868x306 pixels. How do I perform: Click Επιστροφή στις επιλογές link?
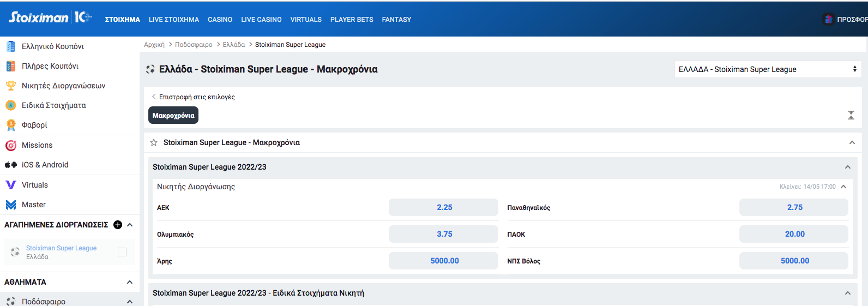(x=197, y=97)
